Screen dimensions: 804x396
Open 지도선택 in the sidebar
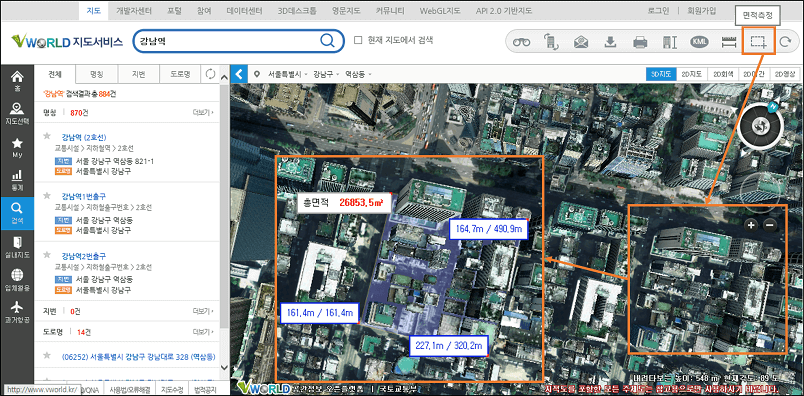click(17, 114)
